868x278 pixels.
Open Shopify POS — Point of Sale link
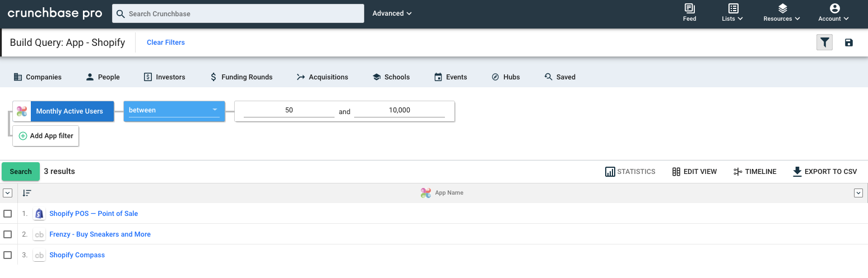click(x=94, y=214)
